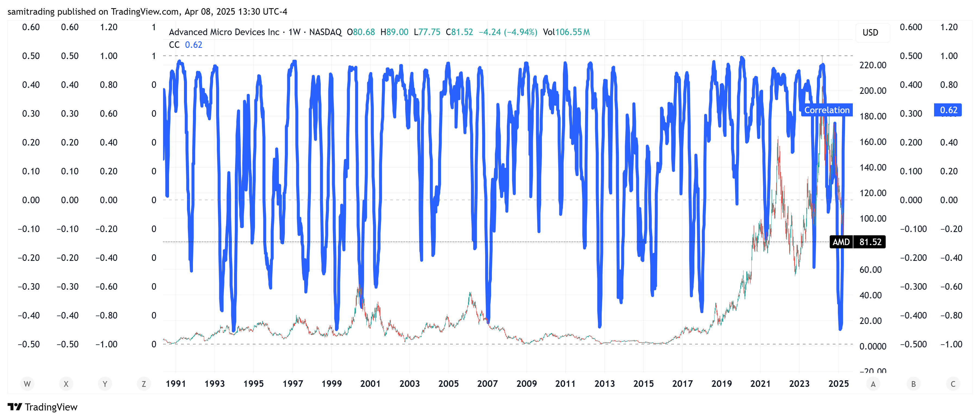Click the CC value 0.62 in legend

[194, 45]
